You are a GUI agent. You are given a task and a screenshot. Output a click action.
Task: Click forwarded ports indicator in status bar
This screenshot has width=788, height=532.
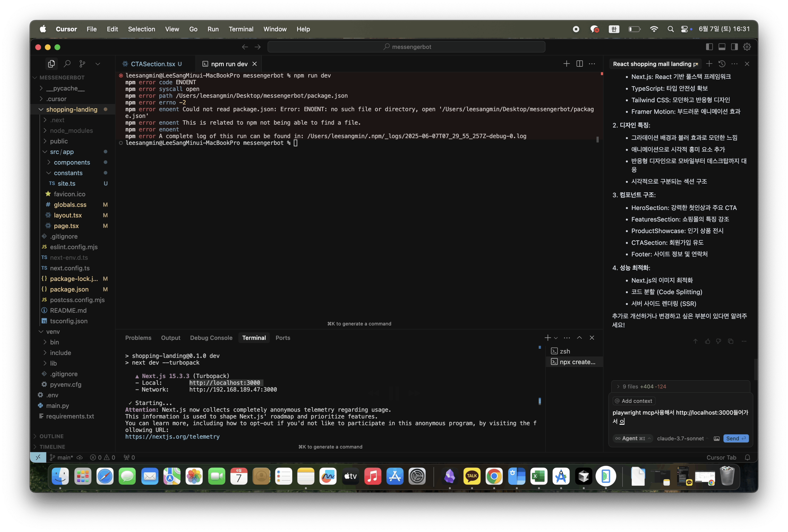click(x=129, y=458)
